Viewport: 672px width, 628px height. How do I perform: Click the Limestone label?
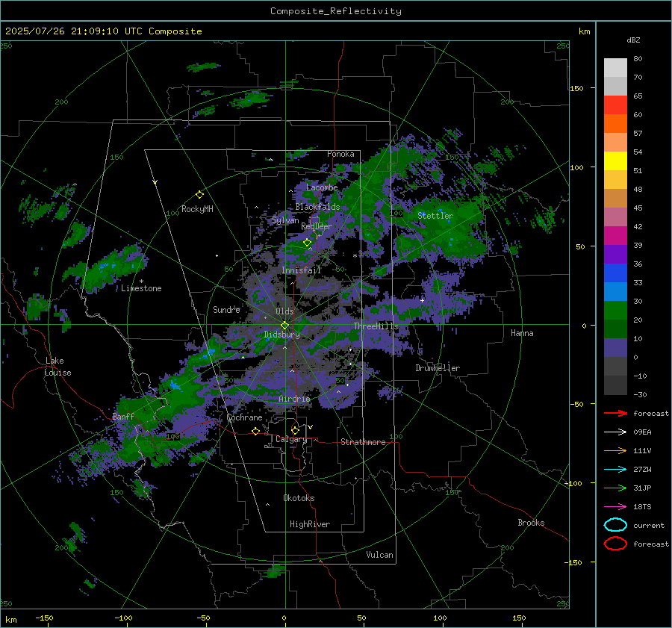click(x=141, y=288)
